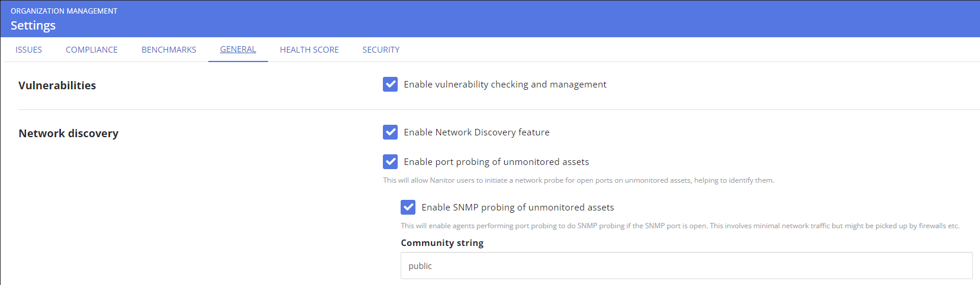This screenshot has width=980, height=285.
Task: Toggle the Enable Network Discovery feature checkbox
Action: coord(391,132)
